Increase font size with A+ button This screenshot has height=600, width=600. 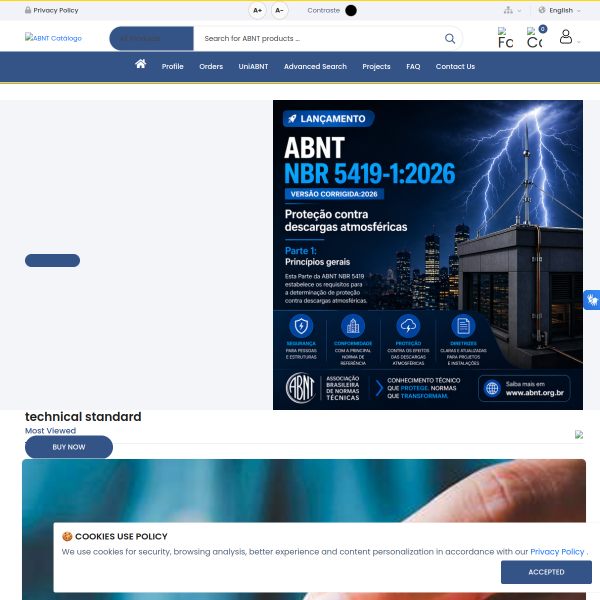point(257,10)
